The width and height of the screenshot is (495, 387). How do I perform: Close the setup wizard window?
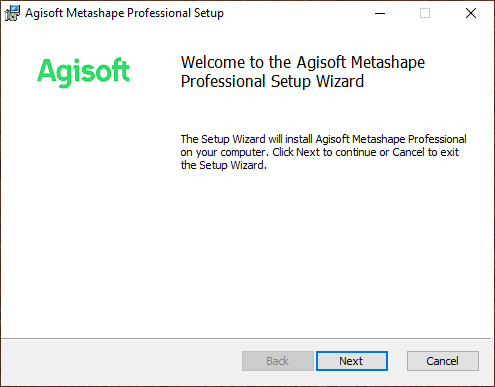471,13
